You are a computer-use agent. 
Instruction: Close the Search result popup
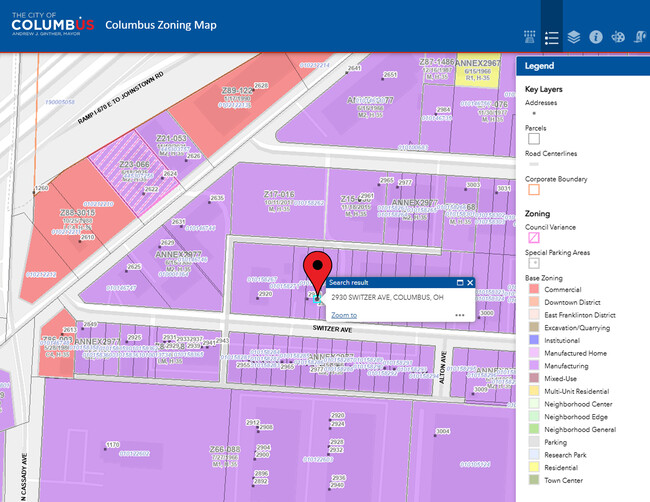click(470, 283)
